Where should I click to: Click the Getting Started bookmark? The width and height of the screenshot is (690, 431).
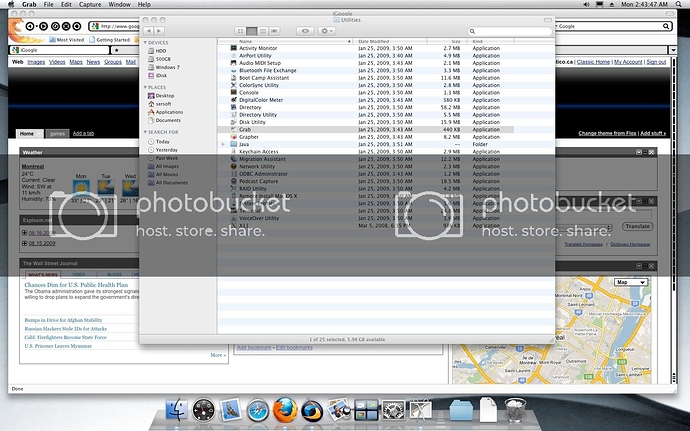coord(110,40)
